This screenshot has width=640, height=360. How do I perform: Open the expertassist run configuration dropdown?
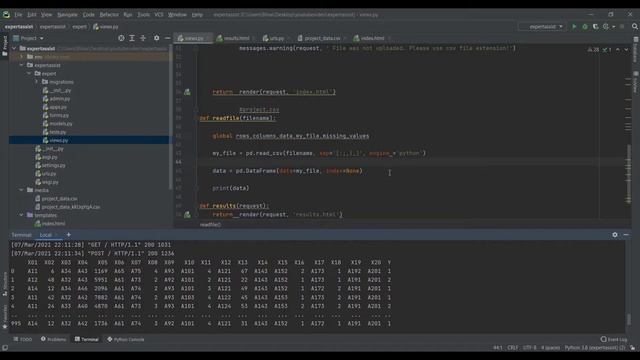pos(542,27)
